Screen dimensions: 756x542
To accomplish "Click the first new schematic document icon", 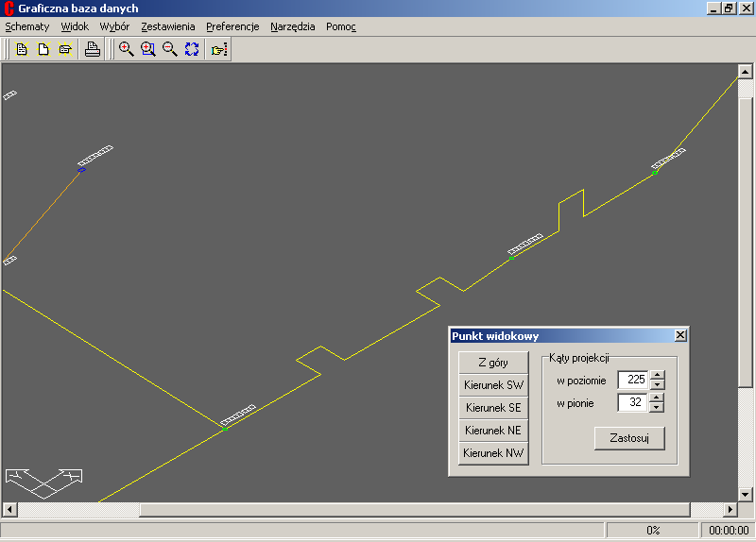I will [22, 49].
